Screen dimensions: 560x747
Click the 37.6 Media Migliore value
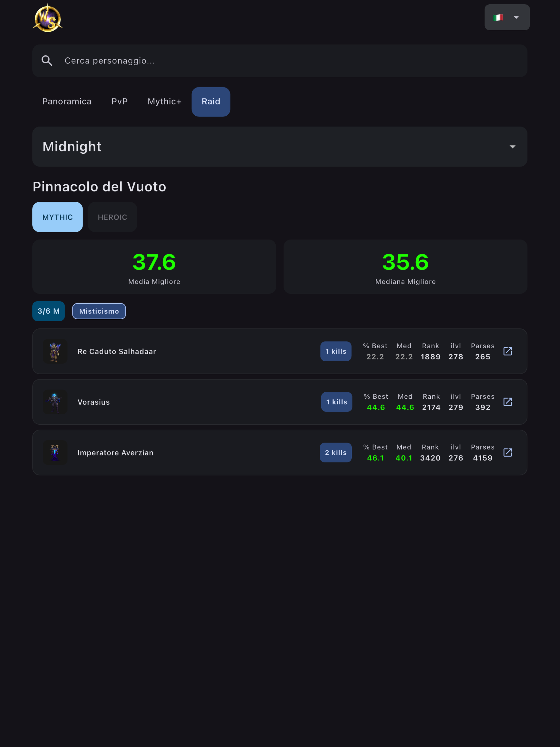pyautogui.click(x=154, y=262)
